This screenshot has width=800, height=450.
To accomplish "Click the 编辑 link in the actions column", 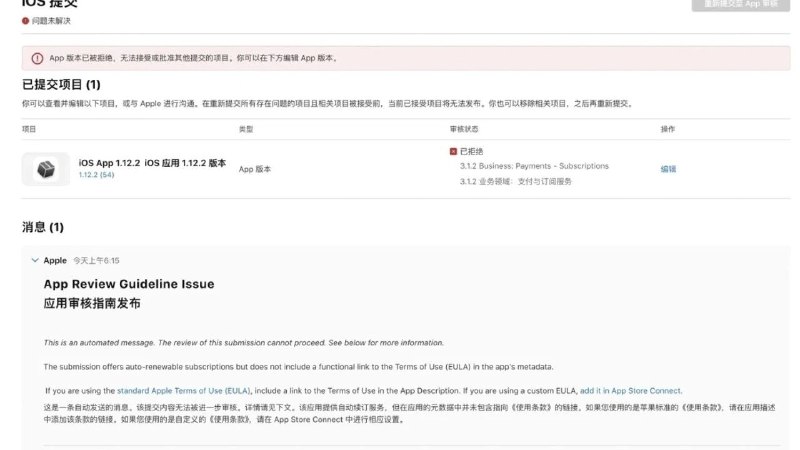I will coord(668,169).
